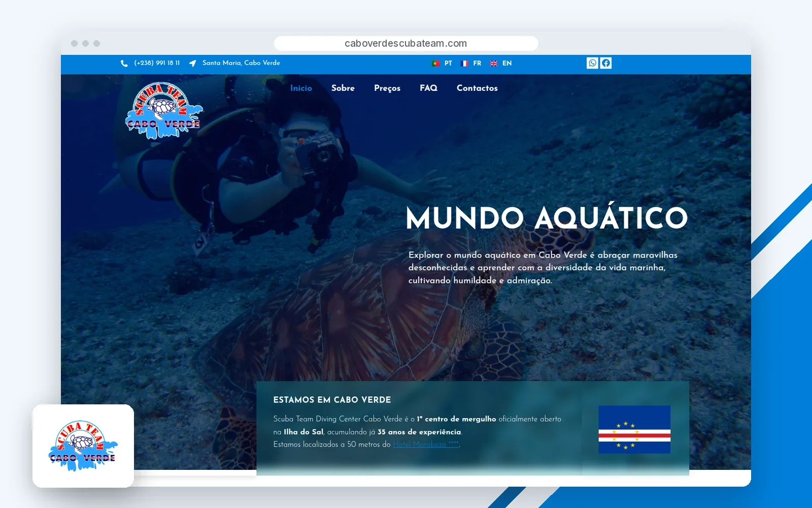
Task: Click the MUNDO AQUÁTICO heading
Action: pyautogui.click(x=547, y=218)
